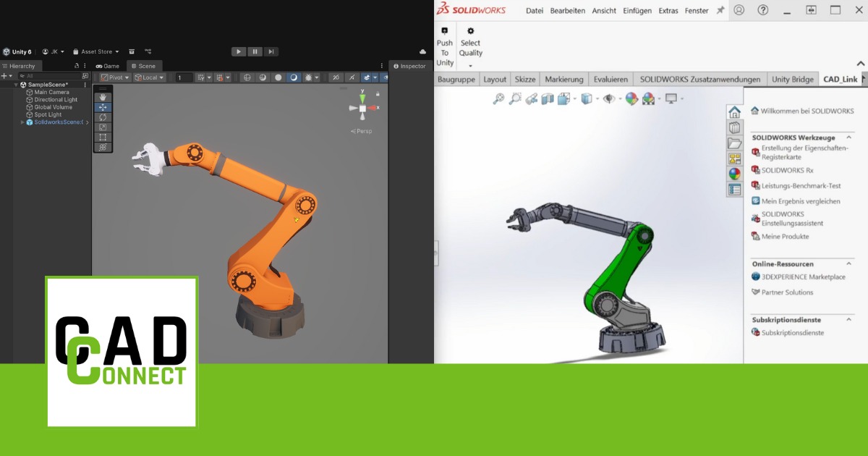This screenshot has height=456, width=868.
Task: Toggle the Scene overlays layers button
Action: 367,77
